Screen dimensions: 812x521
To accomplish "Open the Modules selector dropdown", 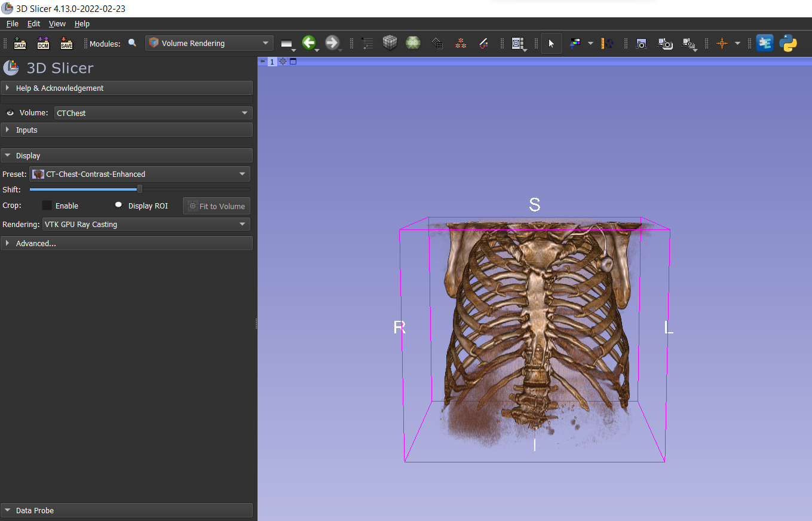I will pos(209,43).
